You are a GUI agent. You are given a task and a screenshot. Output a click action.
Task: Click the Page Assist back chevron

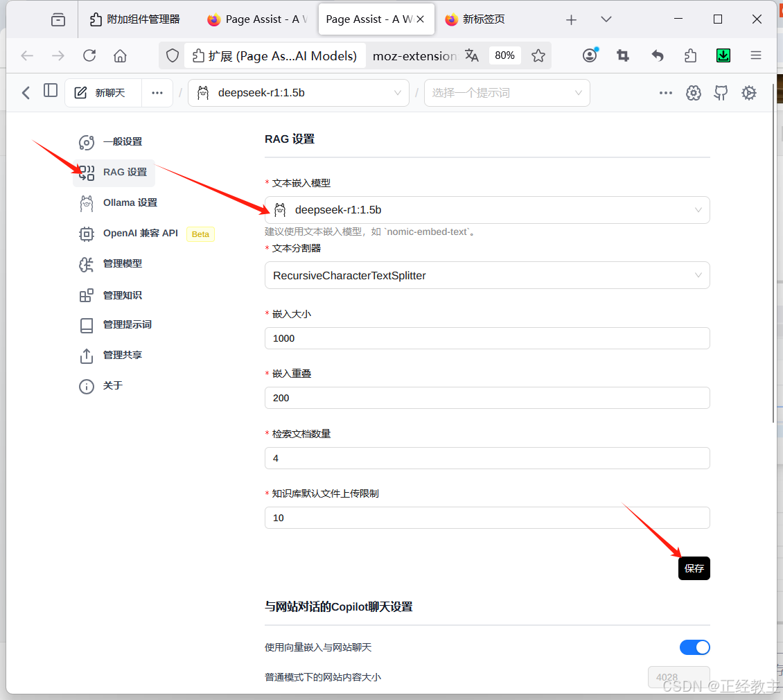(x=26, y=92)
